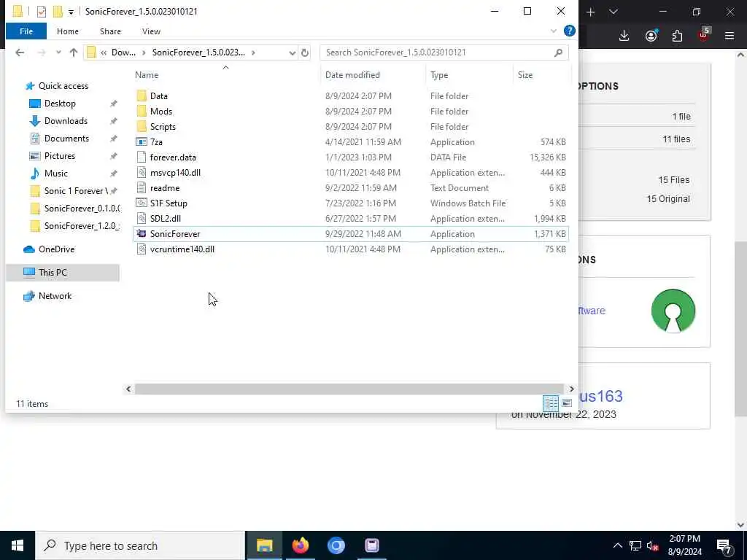Click horizontal scrollbar right arrow
Image resolution: width=747 pixels, height=560 pixels.
pyautogui.click(x=571, y=389)
